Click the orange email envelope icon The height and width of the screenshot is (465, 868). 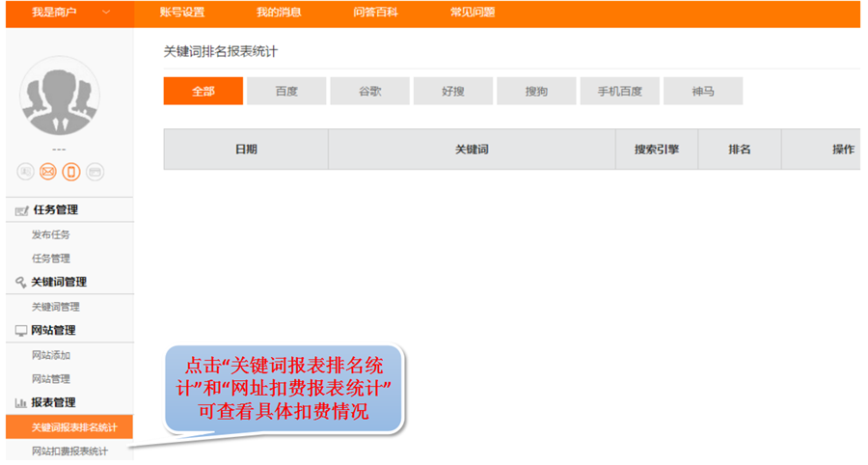click(x=48, y=172)
